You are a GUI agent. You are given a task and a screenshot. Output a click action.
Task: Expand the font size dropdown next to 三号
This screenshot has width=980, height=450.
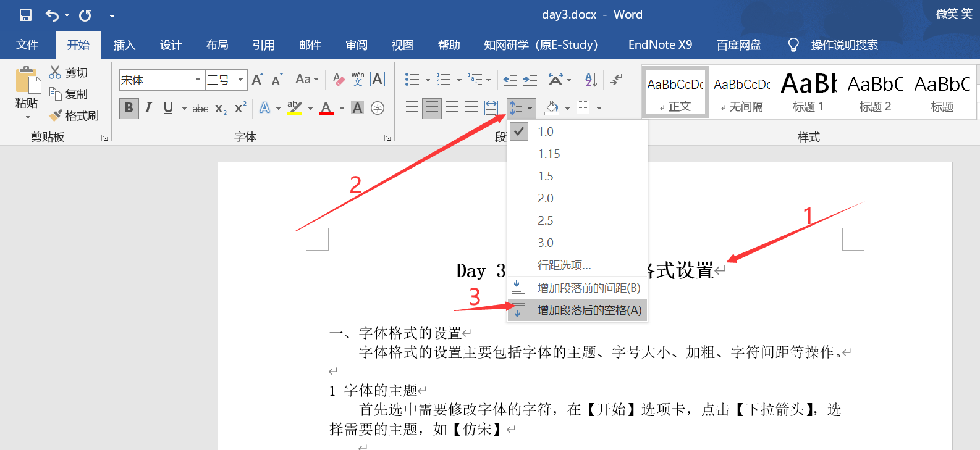point(240,80)
